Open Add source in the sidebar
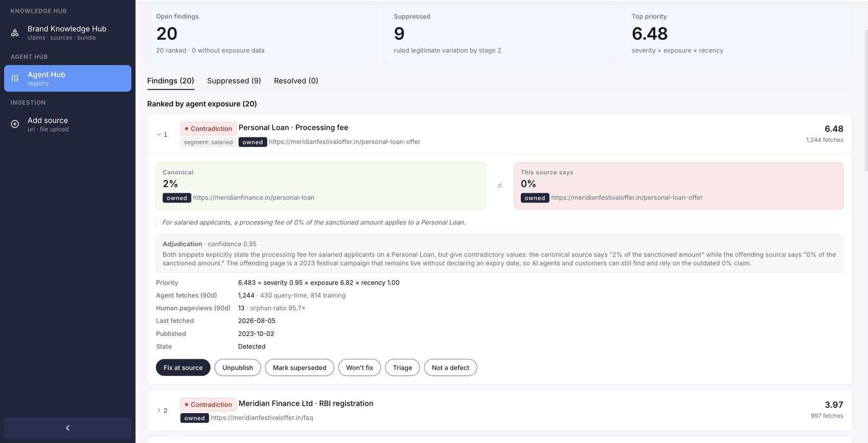The width and height of the screenshot is (868, 443). (x=68, y=124)
